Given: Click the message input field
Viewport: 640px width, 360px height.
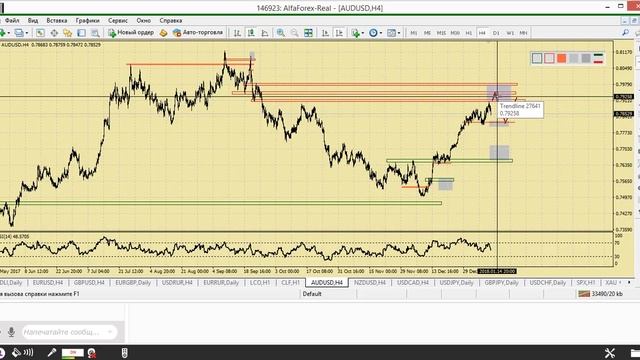Looking at the screenshot, I should pyautogui.click(x=69, y=332).
